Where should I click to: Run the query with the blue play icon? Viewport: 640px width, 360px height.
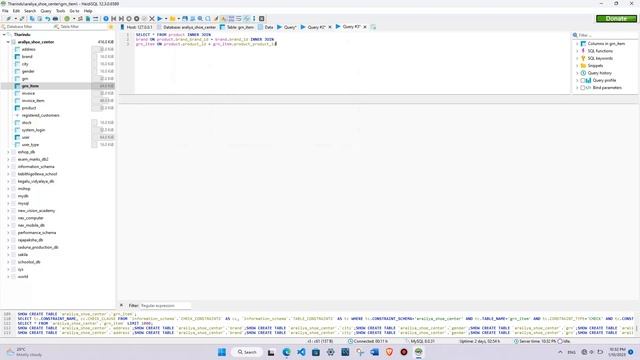click(160, 19)
